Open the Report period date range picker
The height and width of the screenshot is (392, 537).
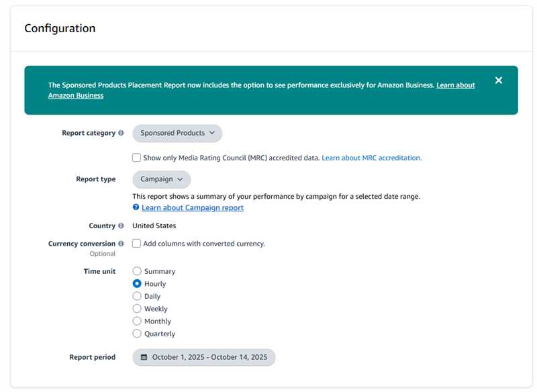point(204,357)
